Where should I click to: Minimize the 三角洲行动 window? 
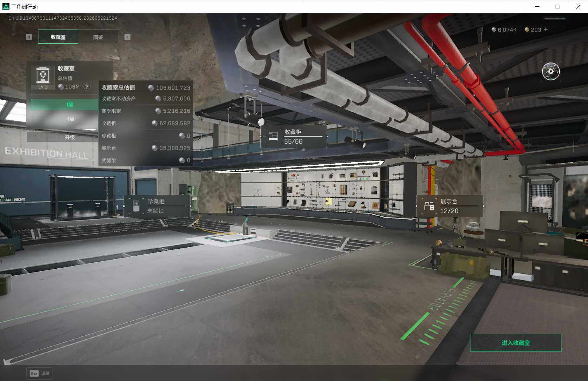537,6
